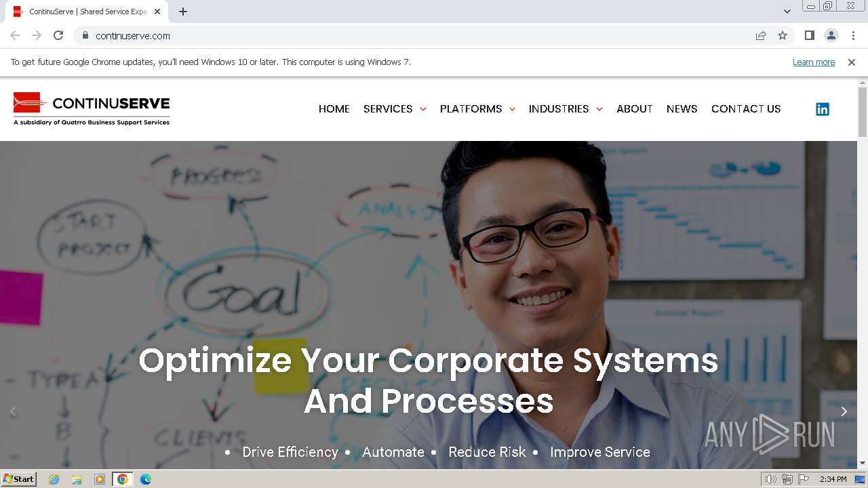Viewport: 868px width, 488px height.
Task: Open the Contact Us nav item
Action: click(746, 108)
